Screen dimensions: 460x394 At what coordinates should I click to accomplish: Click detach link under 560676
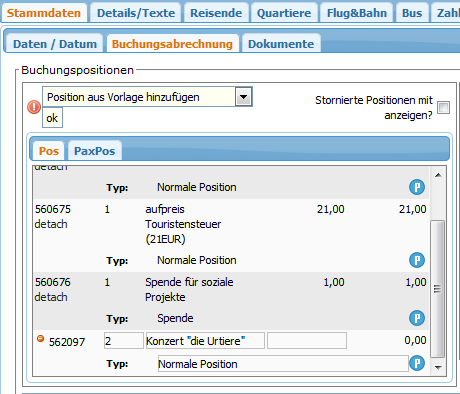[51, 297]
